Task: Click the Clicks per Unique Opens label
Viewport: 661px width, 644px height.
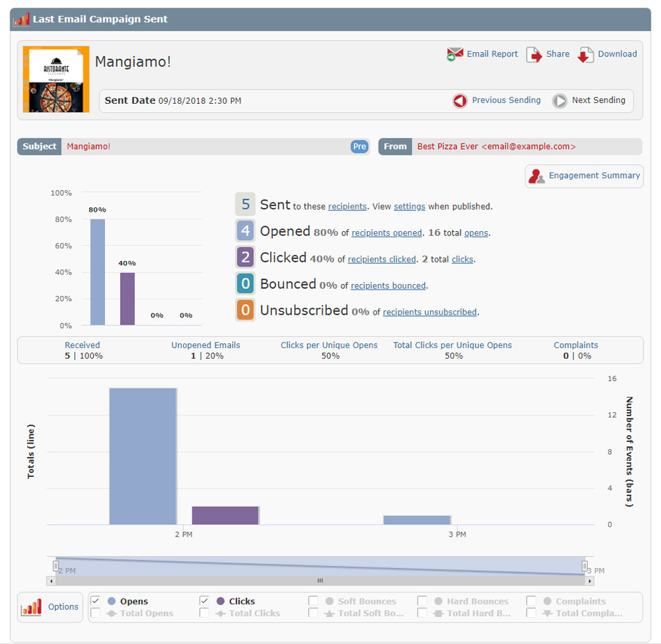Action: click(x=329, y=345)
